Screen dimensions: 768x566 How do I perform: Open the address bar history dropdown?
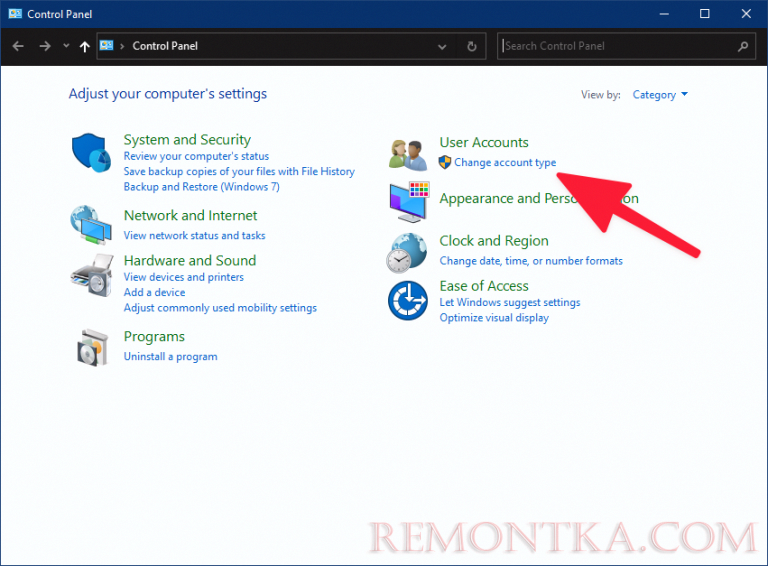pyautogui.click(x=442, y=47)
